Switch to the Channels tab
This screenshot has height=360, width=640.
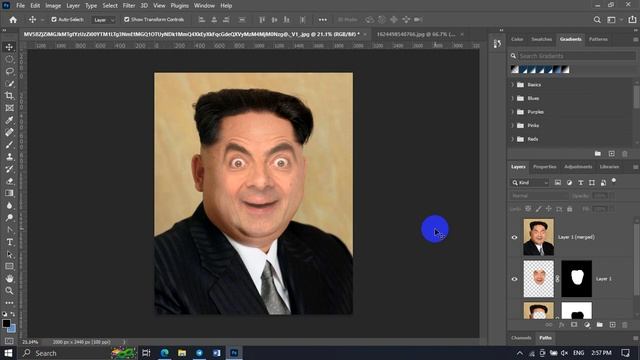521,338
